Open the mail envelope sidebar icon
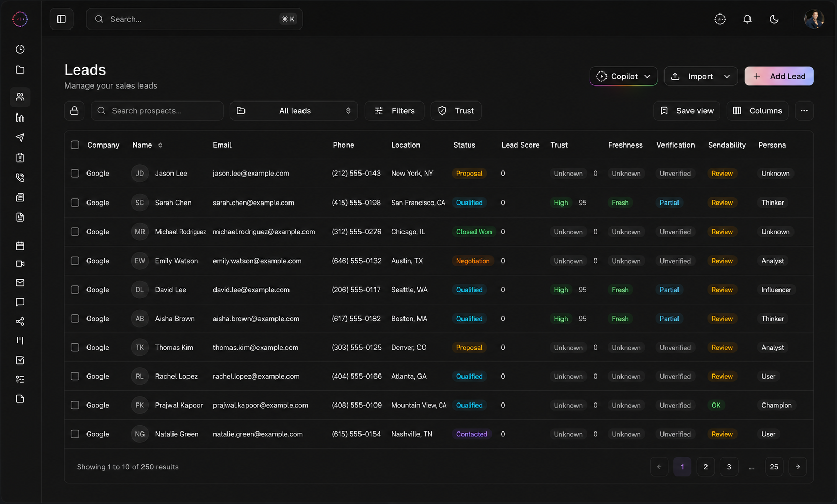The width and height of the screenshot is (837, 504). click(20, 283)
